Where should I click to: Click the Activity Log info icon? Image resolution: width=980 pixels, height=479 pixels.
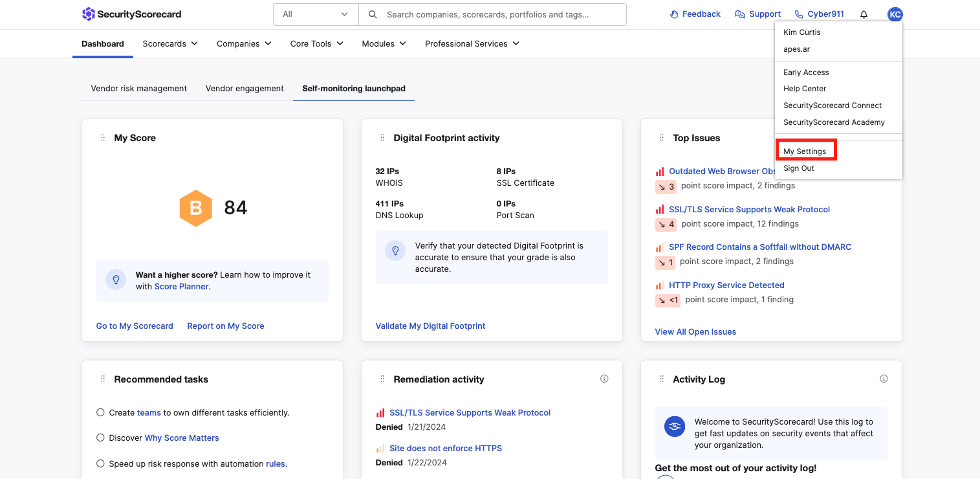point(884,379)
